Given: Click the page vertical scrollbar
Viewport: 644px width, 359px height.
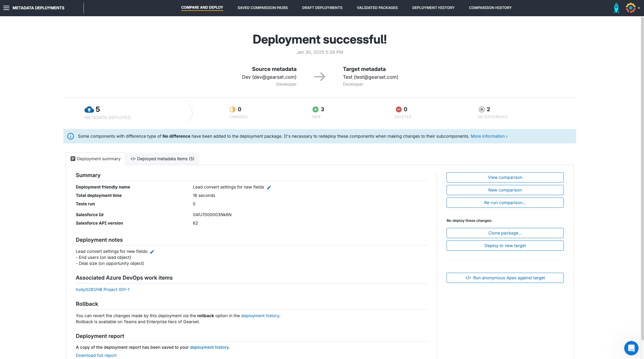Looking at the screenshot, I should (642, 180).
